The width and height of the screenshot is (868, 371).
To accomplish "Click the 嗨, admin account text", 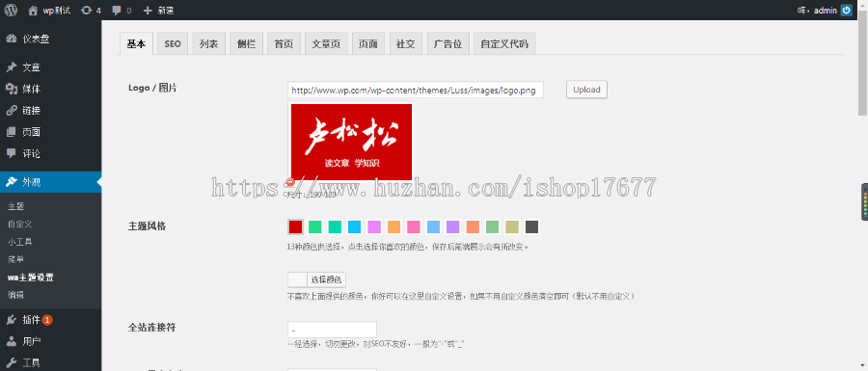I will click(817, 10).
